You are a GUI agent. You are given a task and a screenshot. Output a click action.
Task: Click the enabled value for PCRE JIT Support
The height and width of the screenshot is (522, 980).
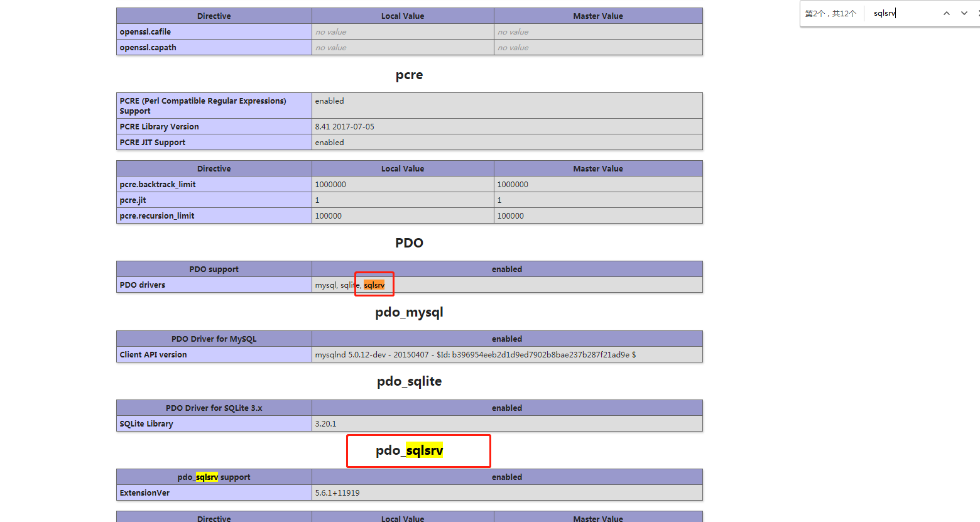coord(329,143)
